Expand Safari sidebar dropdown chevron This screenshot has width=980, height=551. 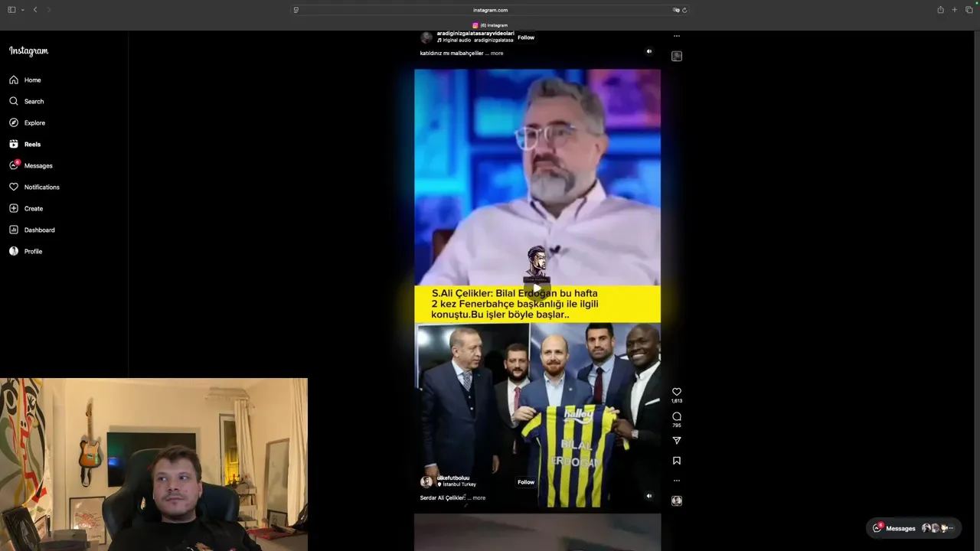point(23,10)
